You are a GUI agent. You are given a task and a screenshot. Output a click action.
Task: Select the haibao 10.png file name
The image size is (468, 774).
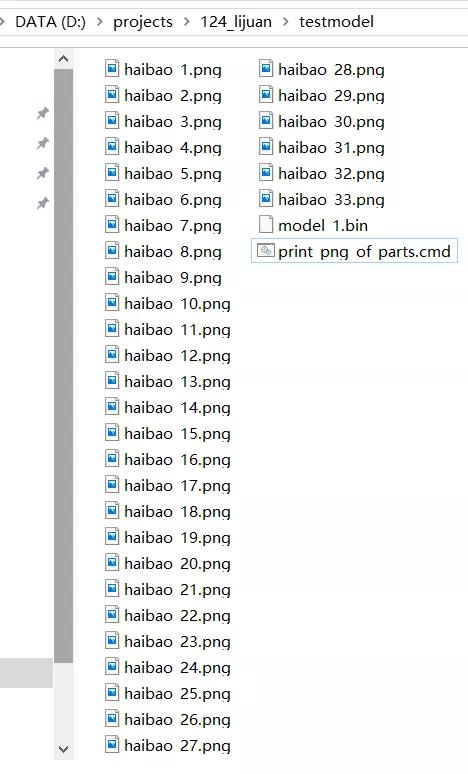(177, 304)
